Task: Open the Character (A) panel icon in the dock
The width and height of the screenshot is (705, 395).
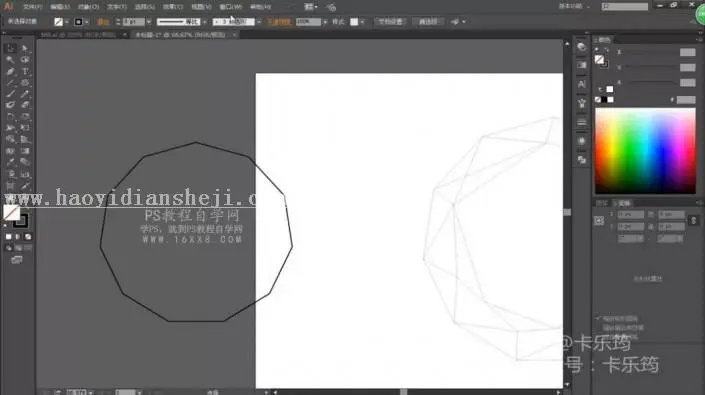Action: [x=582, y=84]
